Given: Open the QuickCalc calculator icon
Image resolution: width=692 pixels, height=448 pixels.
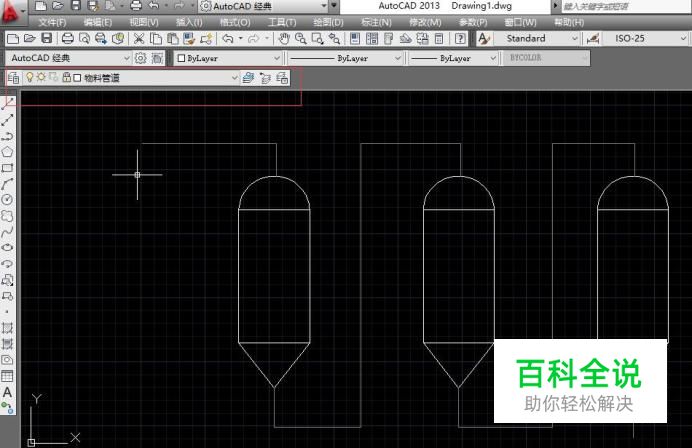Looking at the screenshot, I should (x=439, y=39).
